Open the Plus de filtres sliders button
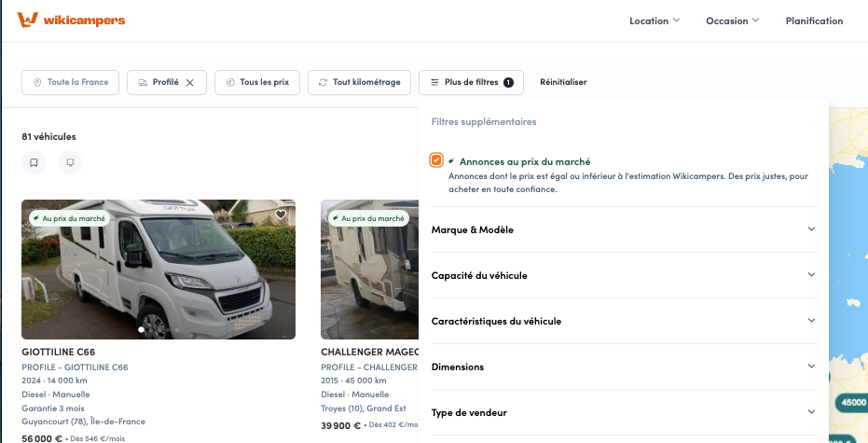The width and height of the screenshot is (868, 443). pyautogui.click(x=471, y=82)
